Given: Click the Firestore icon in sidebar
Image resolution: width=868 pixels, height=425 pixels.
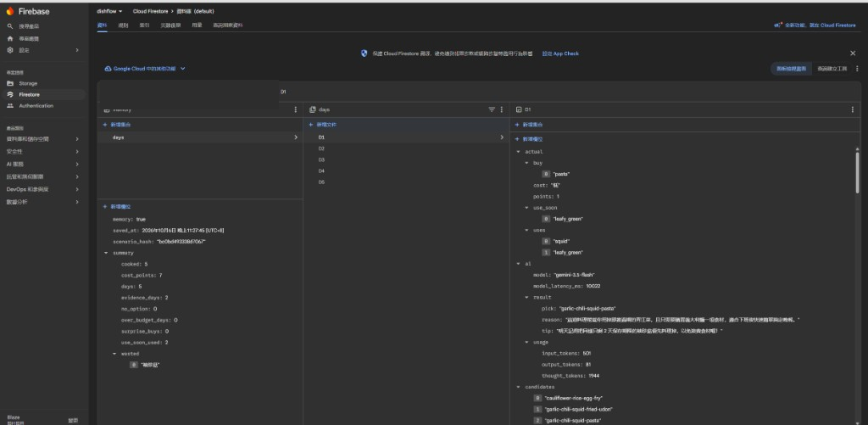Looking at the screenshot, I should [x=10, y=94].
